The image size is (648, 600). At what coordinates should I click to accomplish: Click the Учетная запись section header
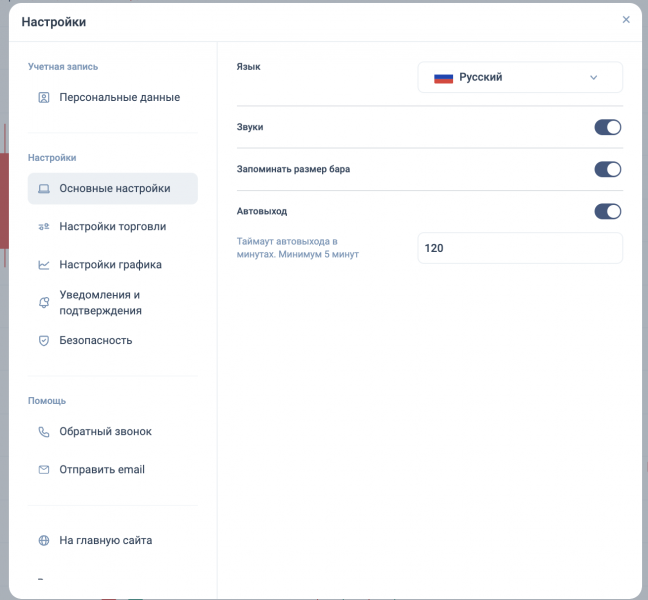[x=63, y=67]
